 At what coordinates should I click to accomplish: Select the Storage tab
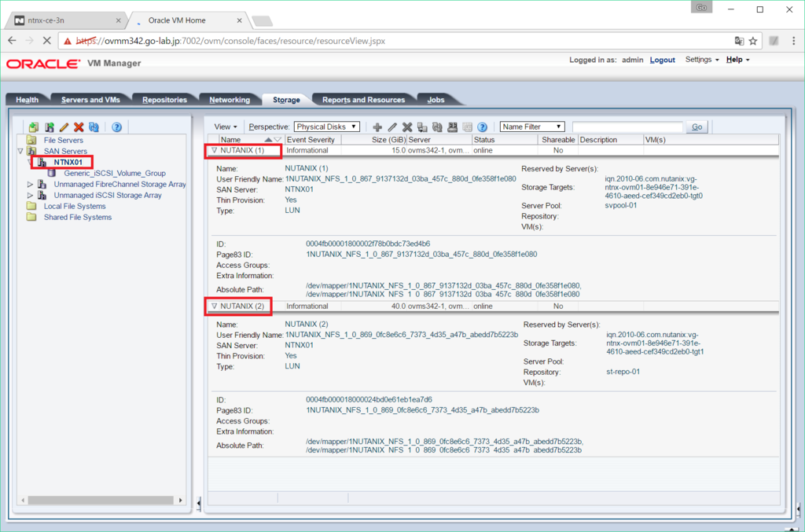pyautogui.click(x=286, y=100)
